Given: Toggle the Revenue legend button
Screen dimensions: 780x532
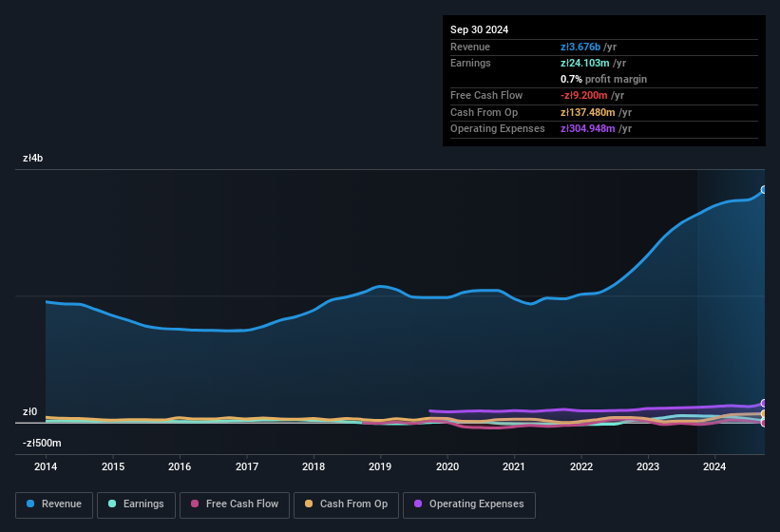Looking at the screenshot, I should click(x=54, y=504).
